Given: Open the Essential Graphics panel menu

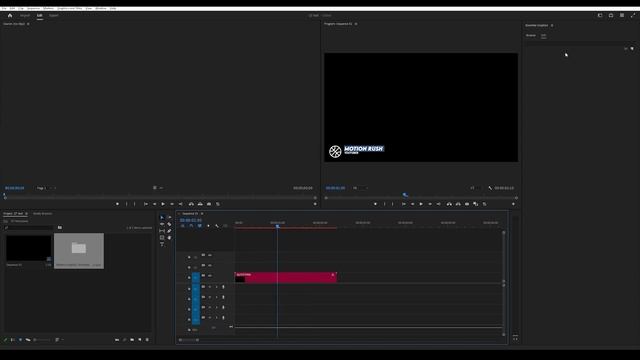Looking at the screenshot, I should tap(552, 25).
